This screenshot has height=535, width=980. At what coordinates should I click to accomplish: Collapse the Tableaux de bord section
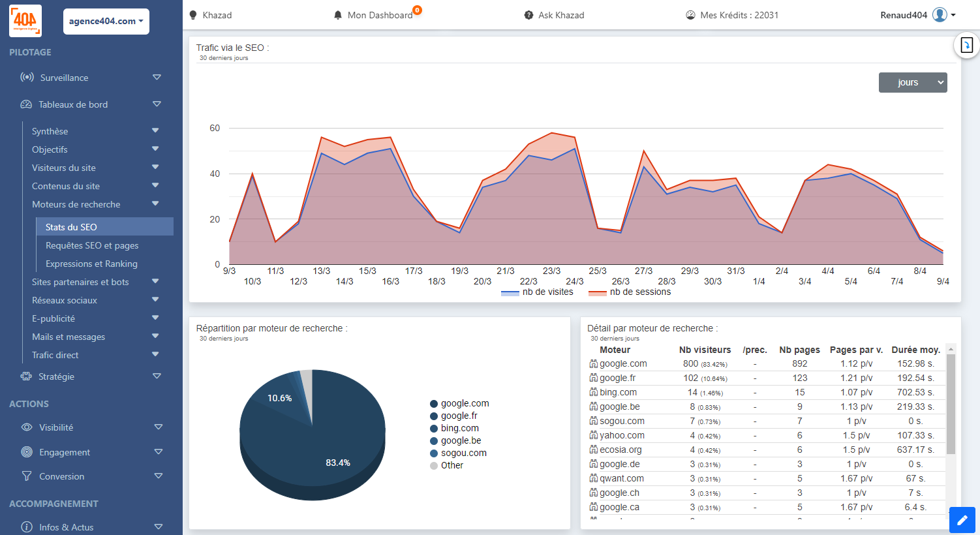point(157,104)
